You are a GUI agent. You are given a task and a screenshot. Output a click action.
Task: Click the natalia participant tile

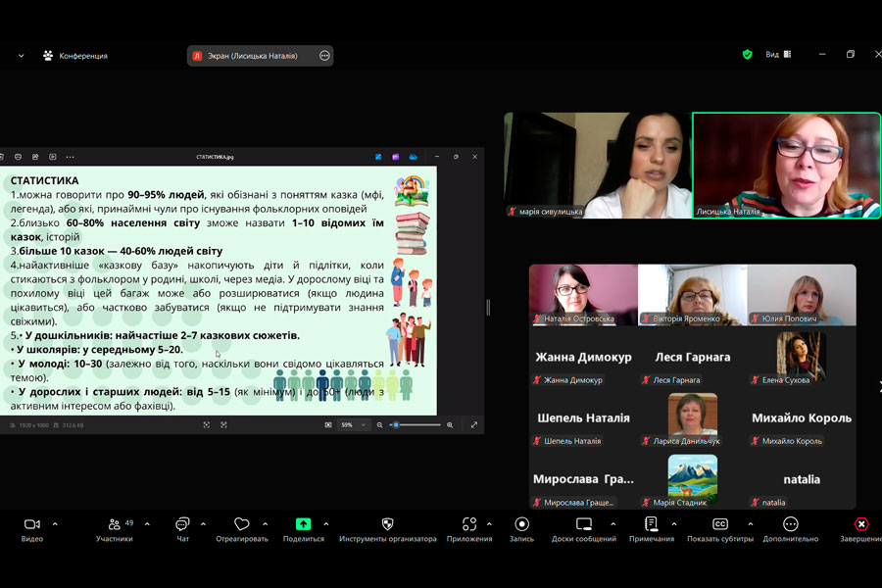point(802,479)
